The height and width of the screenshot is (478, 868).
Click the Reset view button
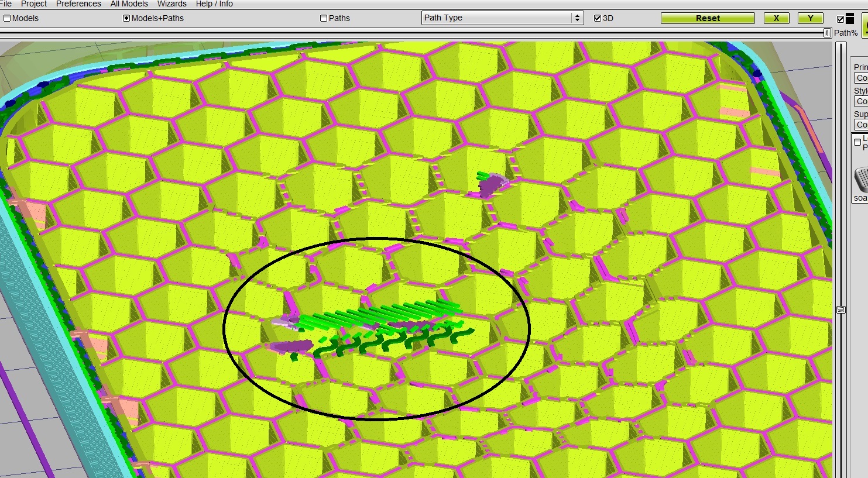coord(708,18)
